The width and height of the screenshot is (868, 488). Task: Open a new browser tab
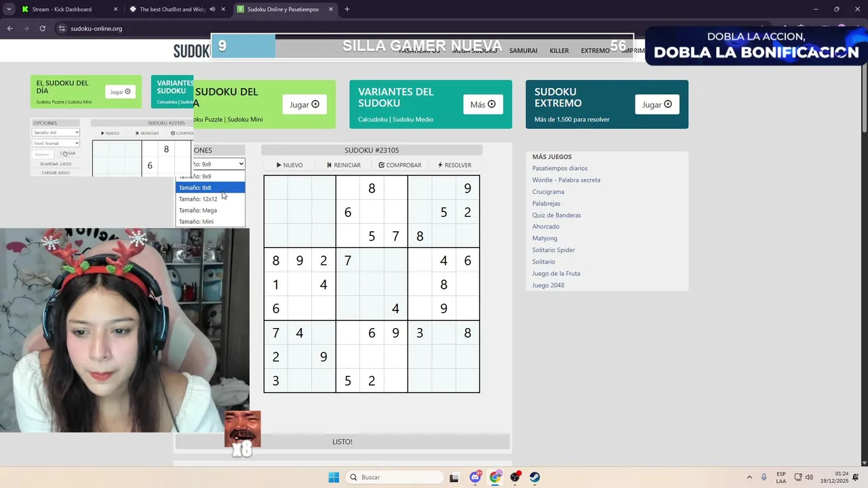point(347,9)
